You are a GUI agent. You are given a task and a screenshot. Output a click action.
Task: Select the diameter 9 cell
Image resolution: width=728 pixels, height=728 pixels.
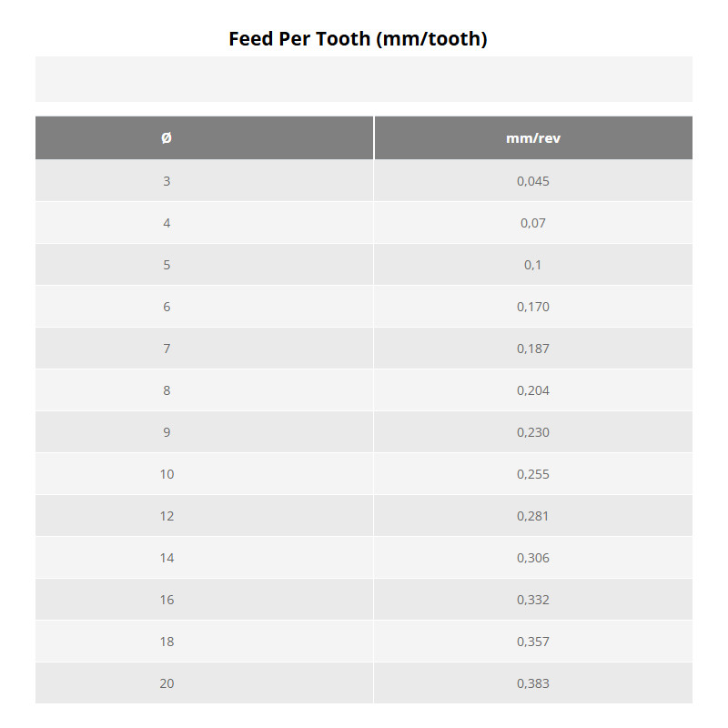167,432
